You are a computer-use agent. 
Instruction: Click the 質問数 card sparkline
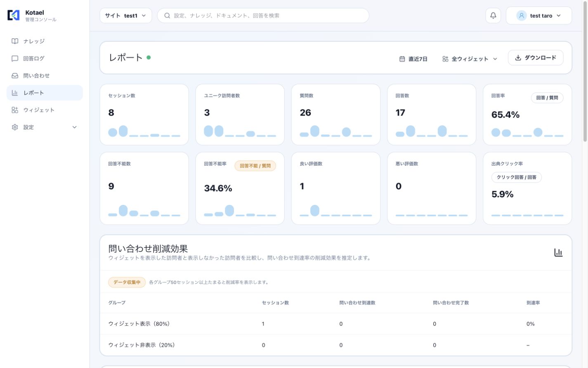click(336, 131)
